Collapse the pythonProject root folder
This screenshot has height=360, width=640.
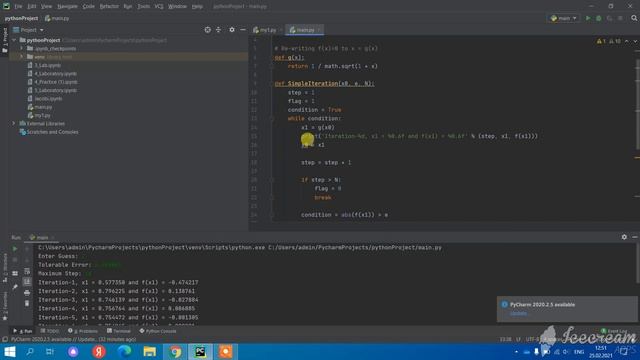click(x=14, y=40)
